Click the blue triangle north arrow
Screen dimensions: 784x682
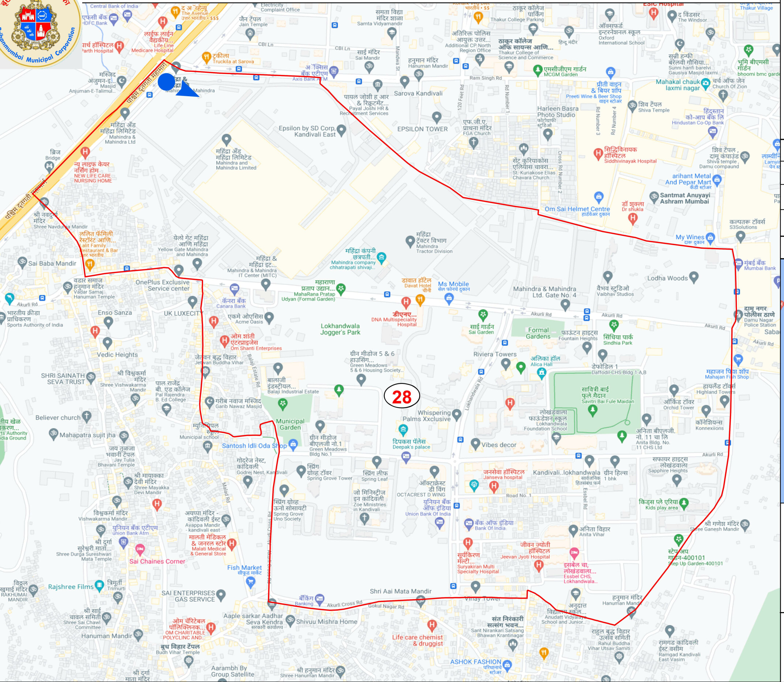tap(186, 91)
